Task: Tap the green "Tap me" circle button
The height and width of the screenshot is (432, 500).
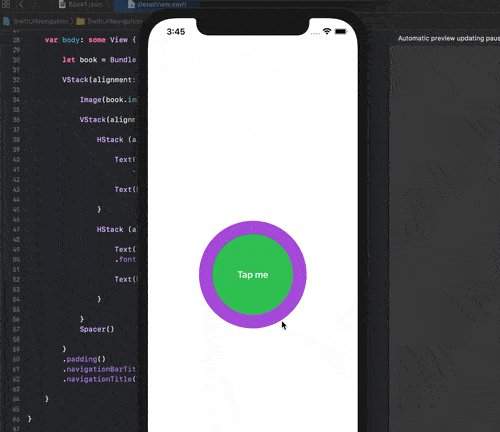Action: click(x=253, y=275)
